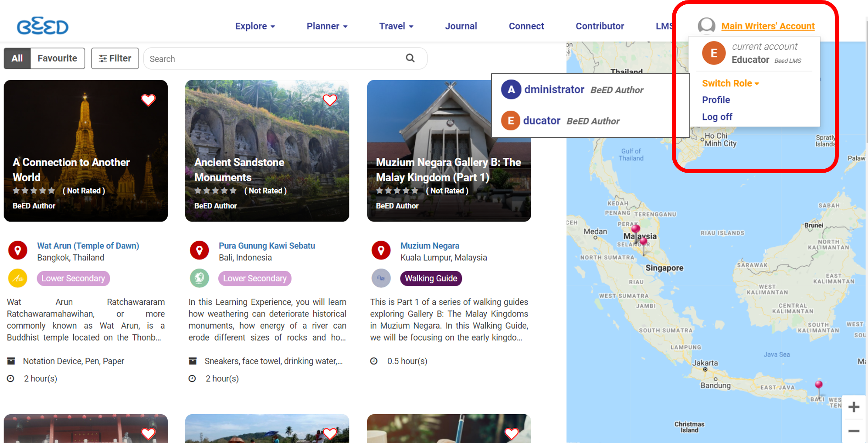Click the location pin icon beside Pura Gunung Kawi Sebatu
The width and height of the screenshot is (868, 443).
point(199,250)
